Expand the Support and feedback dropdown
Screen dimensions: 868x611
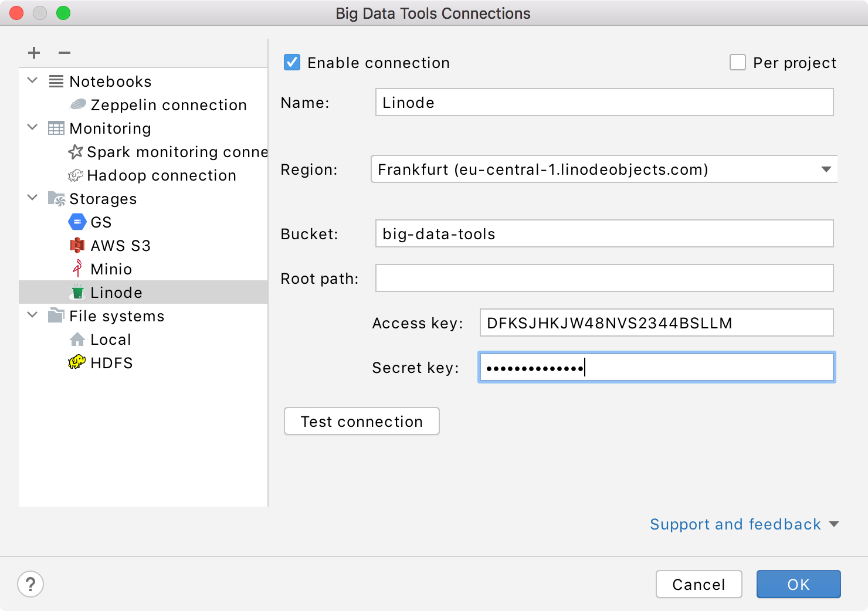[x=833, y=524]
